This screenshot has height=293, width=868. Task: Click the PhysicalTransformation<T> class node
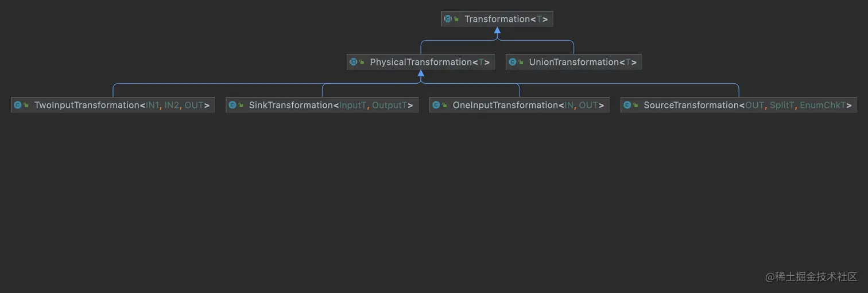point(421,62)
